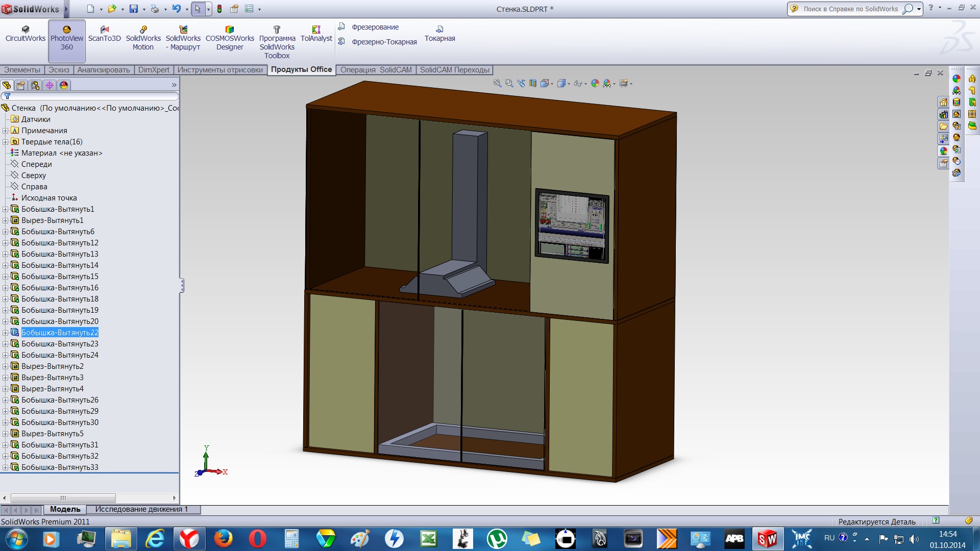This screenshot has width=980, height=551.
Task: Click the Фрезерование button
Action: [x=375, y=27]
